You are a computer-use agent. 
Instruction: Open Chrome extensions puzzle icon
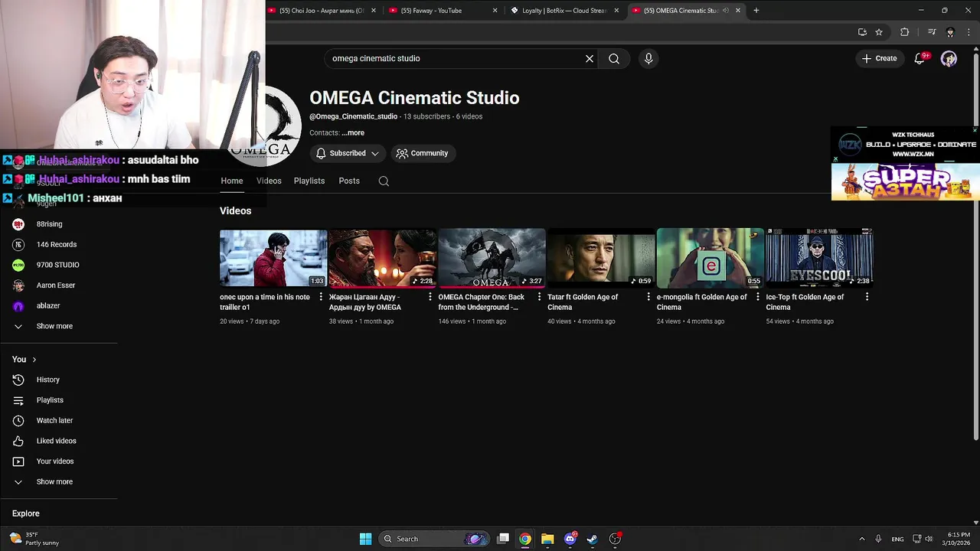click(x=905, y=32)
